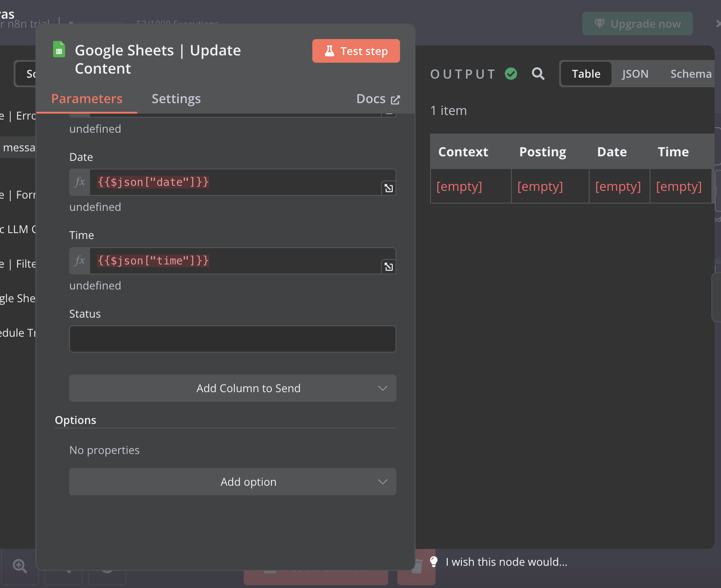721x588 pixels.
Task: Click 'I wish this node would...' link
Action: (506, 562)
